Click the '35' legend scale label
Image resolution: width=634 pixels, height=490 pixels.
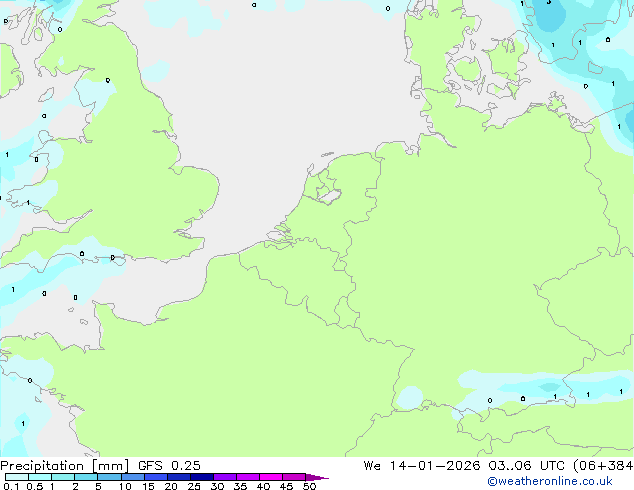240,486
